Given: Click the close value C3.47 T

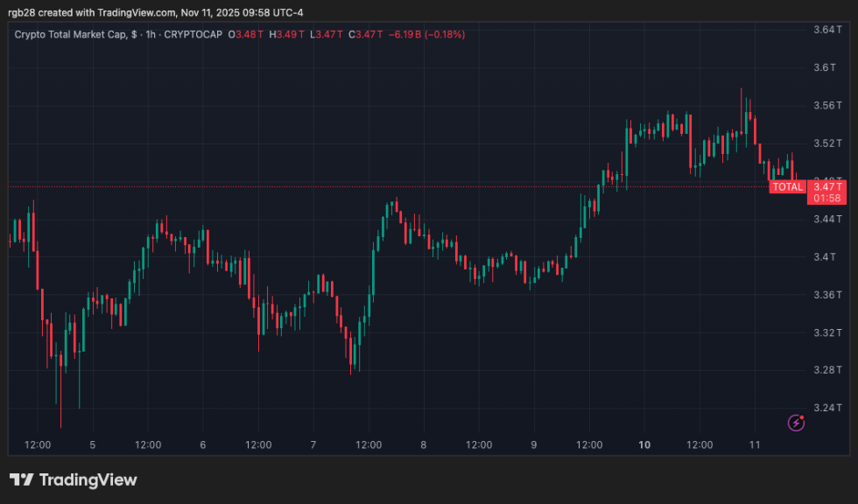Looking at the screenshot, I should 368,34.
